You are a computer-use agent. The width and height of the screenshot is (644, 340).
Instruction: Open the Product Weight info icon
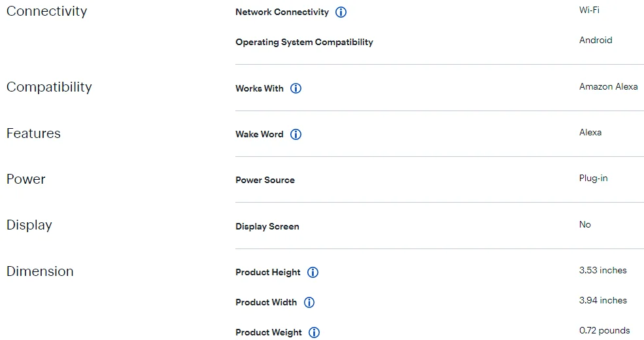pos(314,333)
